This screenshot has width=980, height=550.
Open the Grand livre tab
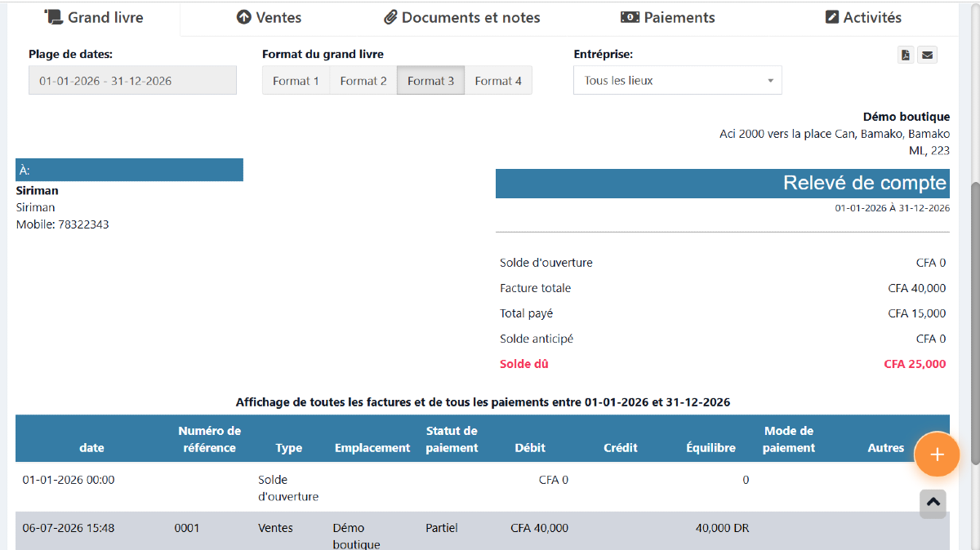(x=94, y=17)
